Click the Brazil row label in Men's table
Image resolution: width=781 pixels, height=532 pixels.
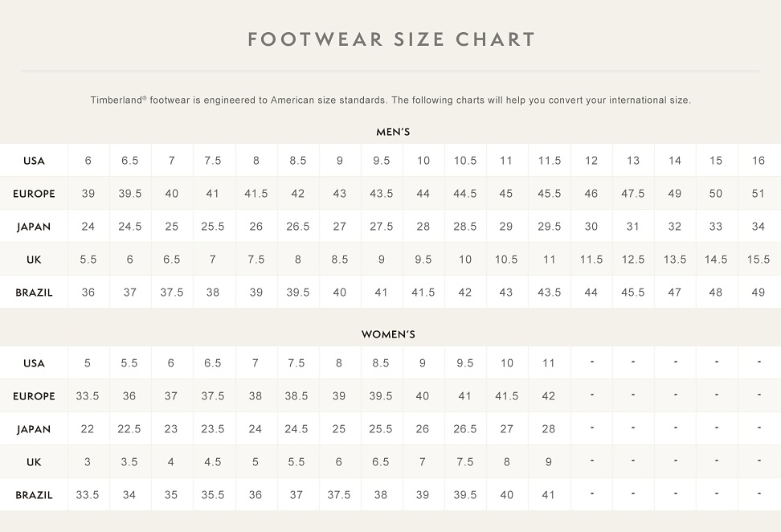click(34, 293)
